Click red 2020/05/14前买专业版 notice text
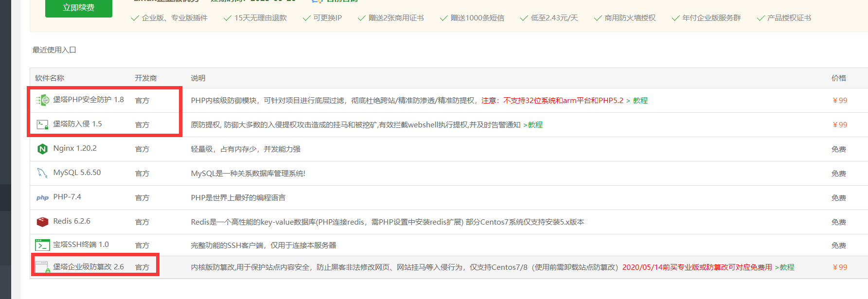The image size is (868, 299). (697, 267)
